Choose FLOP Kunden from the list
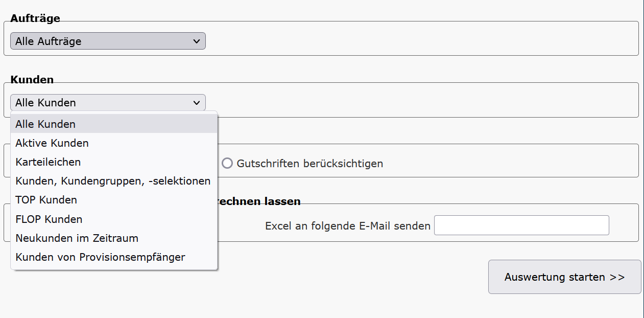The image size is (644, 318). tap(49, 219)
